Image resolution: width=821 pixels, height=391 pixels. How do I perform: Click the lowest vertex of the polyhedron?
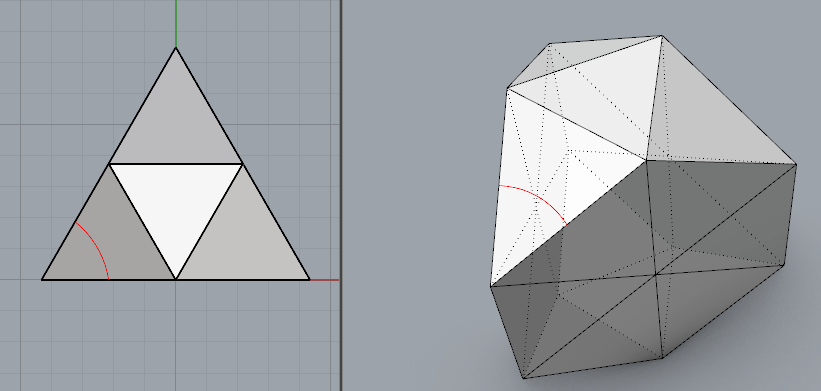pos(524,378)
